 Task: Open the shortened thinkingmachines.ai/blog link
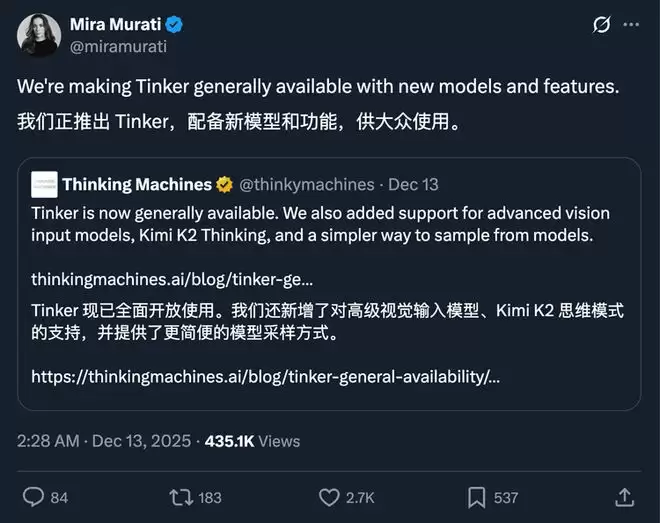point(172,279)
